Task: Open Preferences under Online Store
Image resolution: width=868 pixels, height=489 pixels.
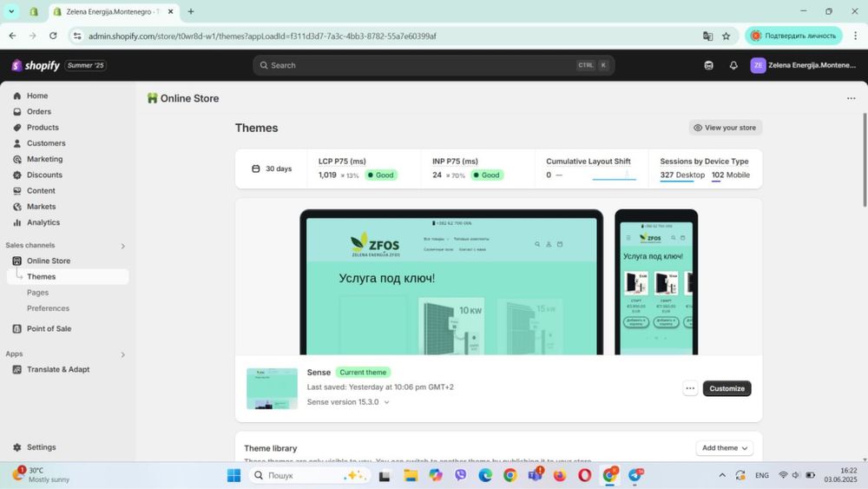Action: click(x=48, y=308)
